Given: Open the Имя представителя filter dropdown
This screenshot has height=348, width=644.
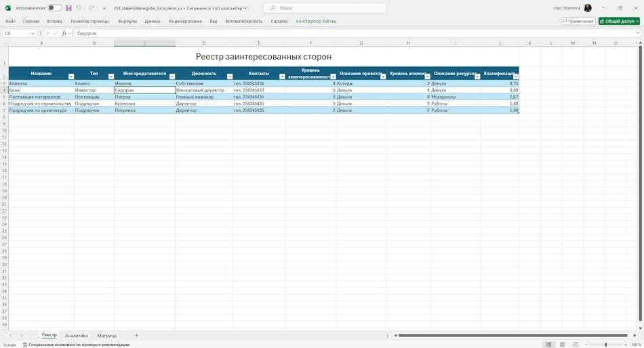Looking at the screenshot, I should click(172, 77).
